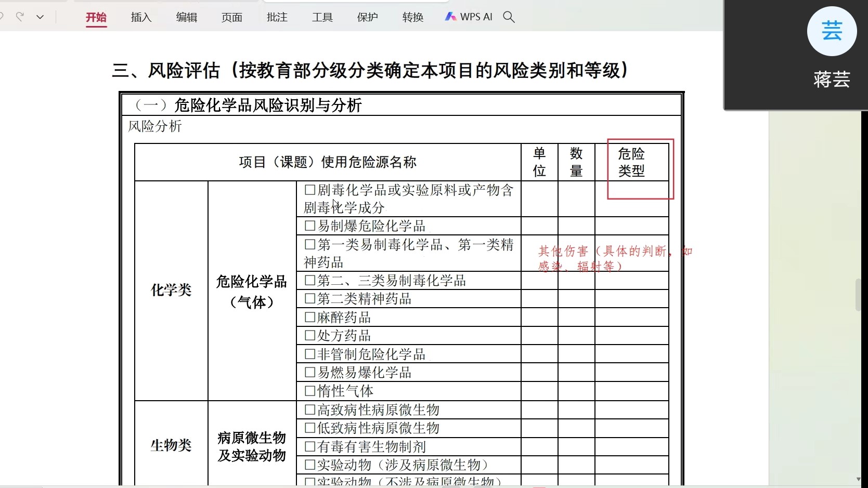Viewport: 868px width, 488px height.
Task: Switch to the 开始 tab
Action: click(96, 17)
